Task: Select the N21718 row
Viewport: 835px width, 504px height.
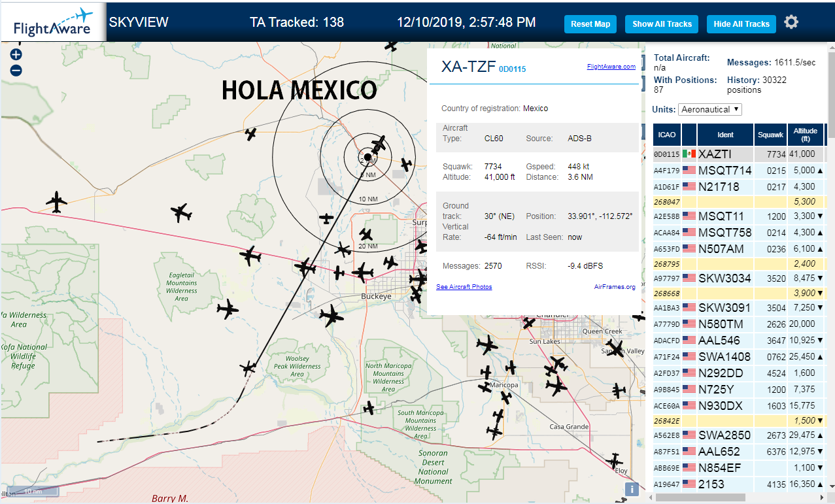Action: pos(739,186)
